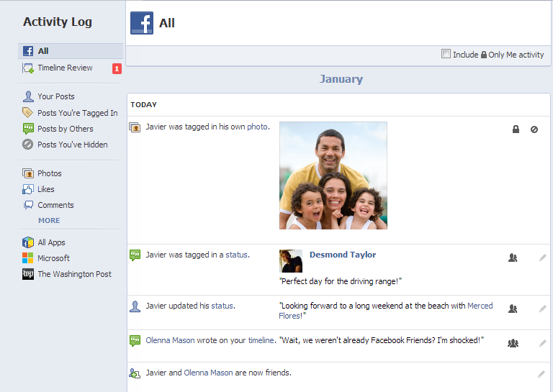Click the hidden-from-timeline circle icon on photo entry
This screenshot has height=392, width=553.
tap(534, 129)
